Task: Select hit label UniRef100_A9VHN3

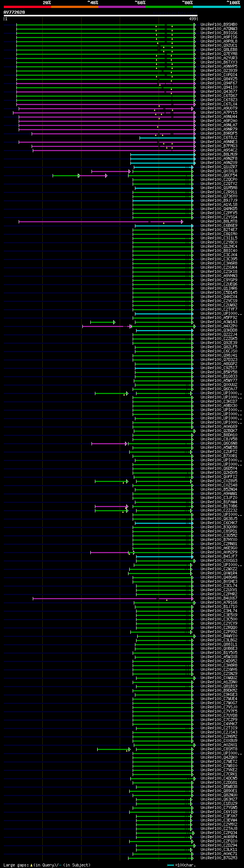Action: [x=219, y=276]
